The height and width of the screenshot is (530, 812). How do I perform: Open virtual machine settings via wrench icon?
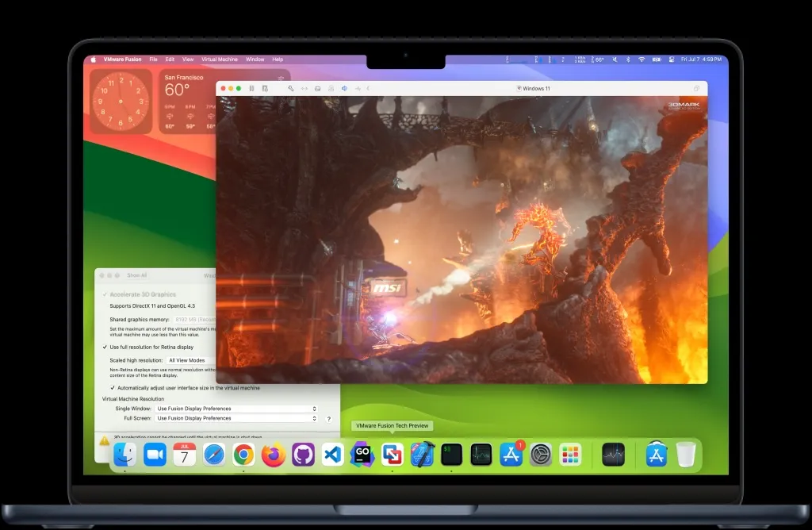click(291, 88)
